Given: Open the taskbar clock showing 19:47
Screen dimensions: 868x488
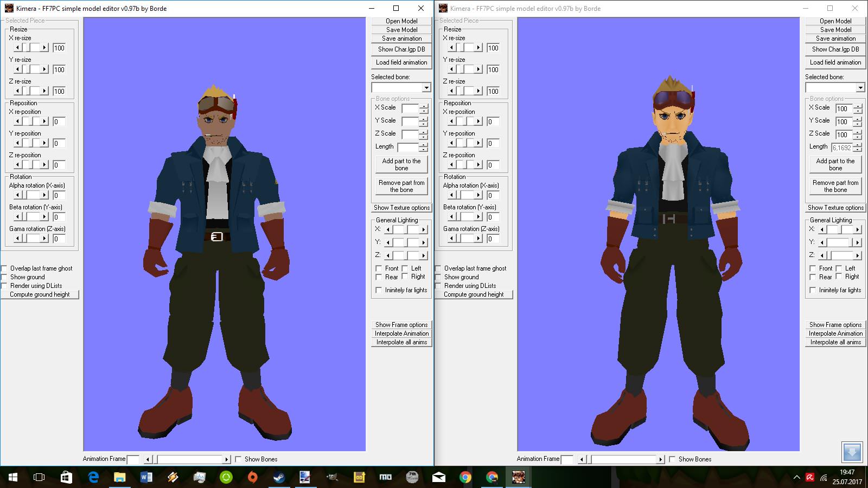Looking at the screenshot, I should point(847,477).
